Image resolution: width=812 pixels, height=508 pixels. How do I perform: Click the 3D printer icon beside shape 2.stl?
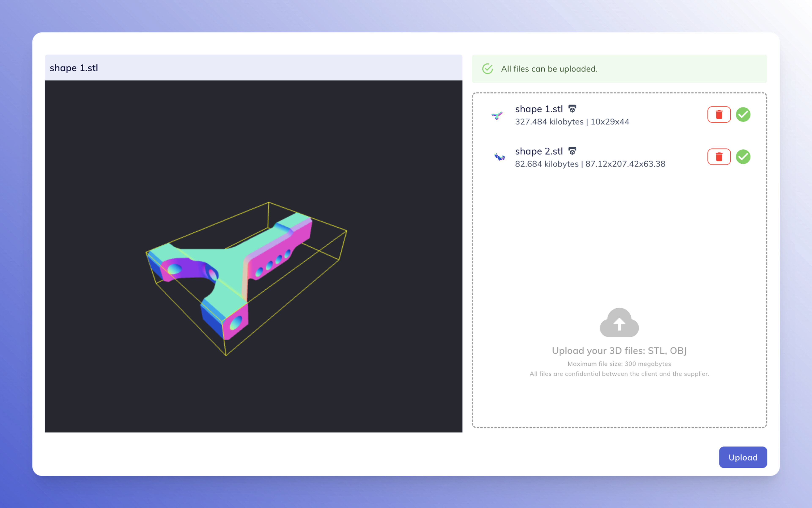click(x=572, y=151)
